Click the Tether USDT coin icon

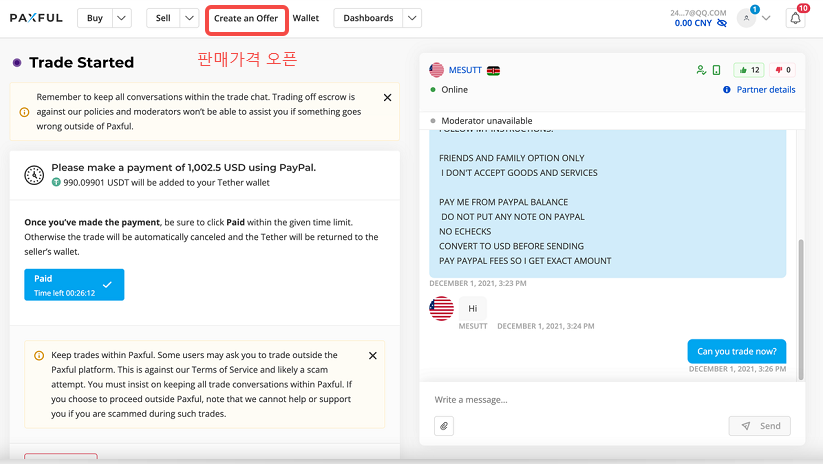click(56, 182)
